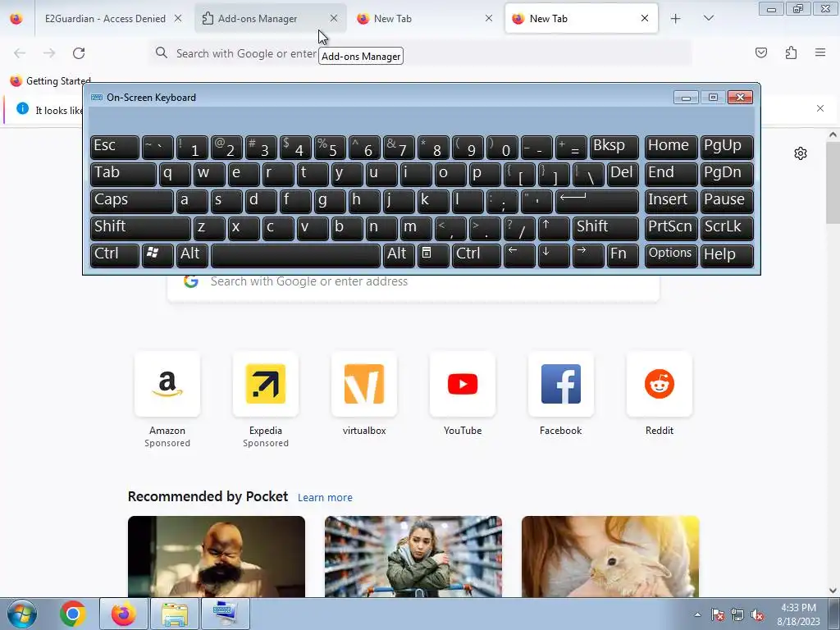Image resolution: width=840 pixels, height=630 pixels.
Task: Click the up arrow key on keyboard
Action: click(554, 228)
